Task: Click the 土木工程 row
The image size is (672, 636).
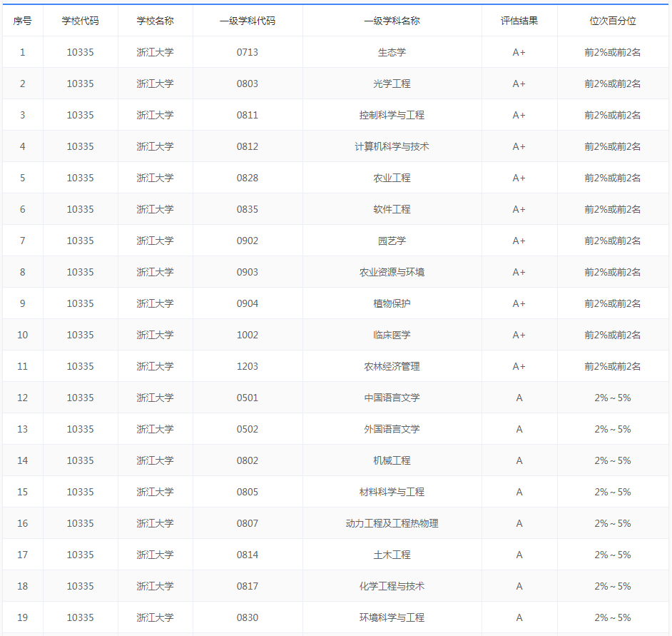Action: point(335,555)
